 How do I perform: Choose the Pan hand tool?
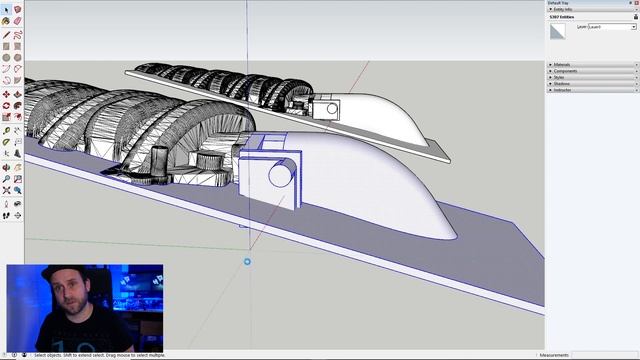click(18, 167)
